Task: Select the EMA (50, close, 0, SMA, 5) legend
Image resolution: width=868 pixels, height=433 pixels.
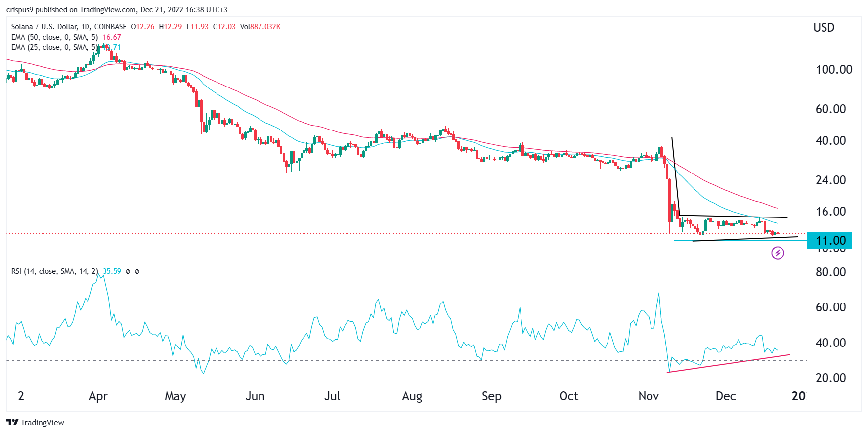Action: click(54, 37)
